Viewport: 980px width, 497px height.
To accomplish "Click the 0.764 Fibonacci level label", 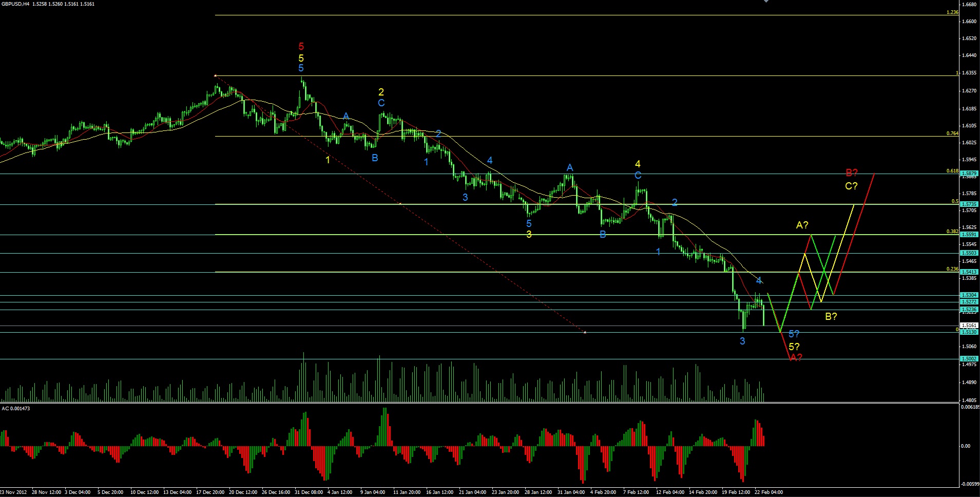I will click(952, 133).
